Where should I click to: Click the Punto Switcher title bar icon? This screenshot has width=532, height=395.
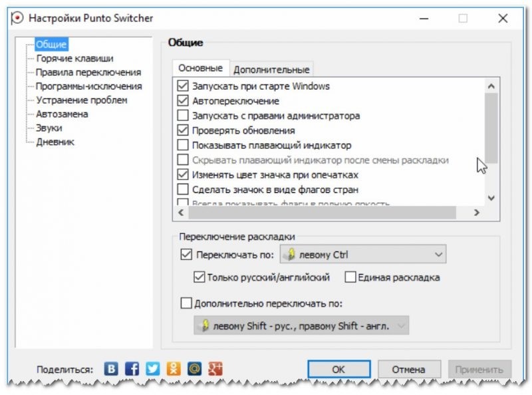[x=17, y=18]
